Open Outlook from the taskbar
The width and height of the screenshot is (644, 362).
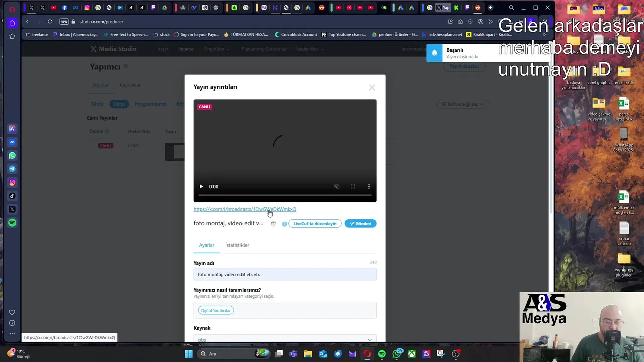point(323,354)
